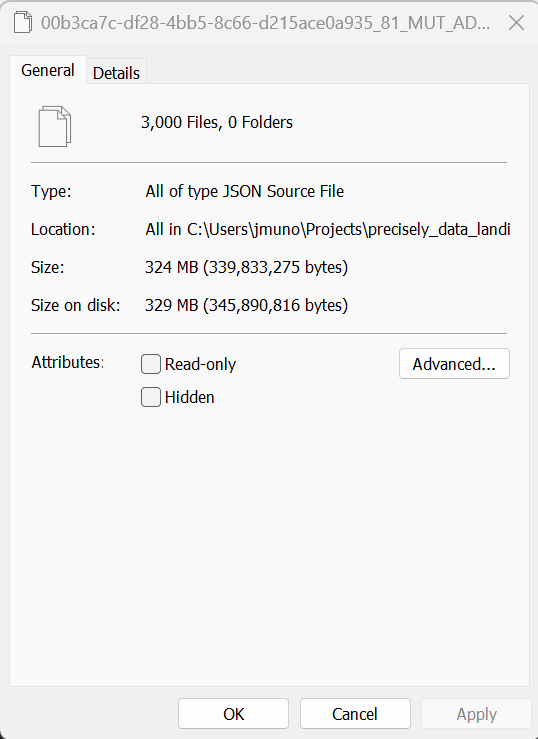Open the Advanced... attributes dialog

tap(454, 363)
